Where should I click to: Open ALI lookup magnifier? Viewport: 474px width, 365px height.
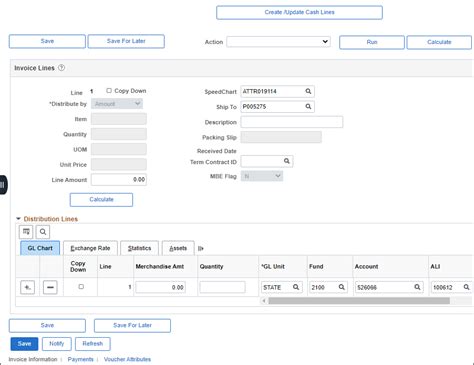point(467,287)
